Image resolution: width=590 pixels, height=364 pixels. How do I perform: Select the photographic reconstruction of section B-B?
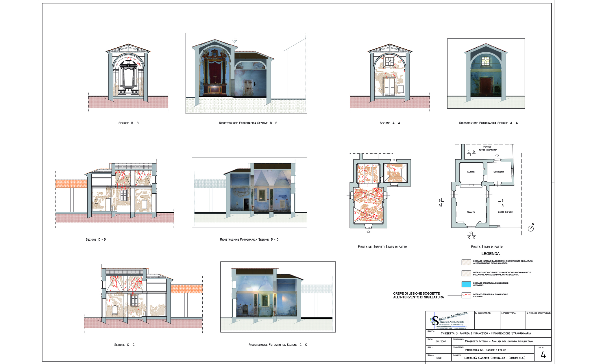(246, 73)
